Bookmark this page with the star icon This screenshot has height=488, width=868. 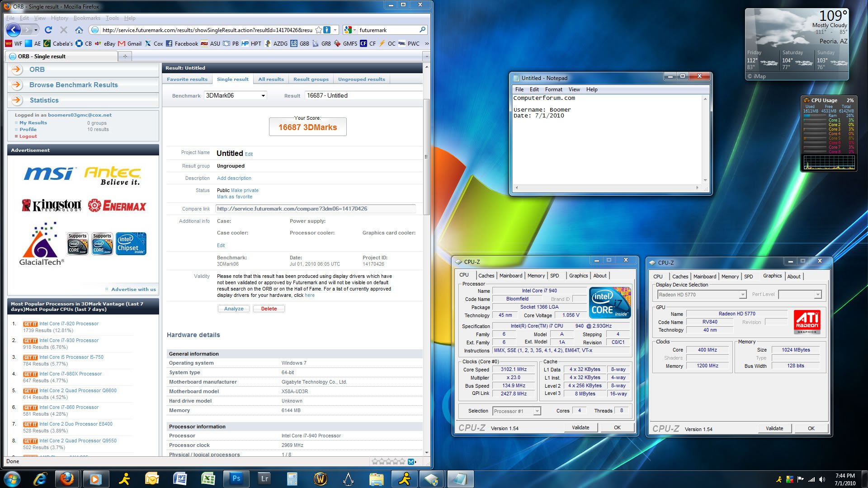pos(318,30)
